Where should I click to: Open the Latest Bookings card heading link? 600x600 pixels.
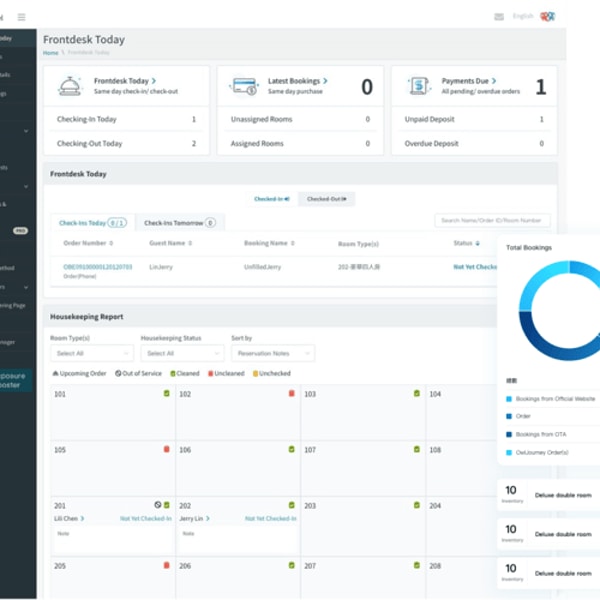coord(297,81)
